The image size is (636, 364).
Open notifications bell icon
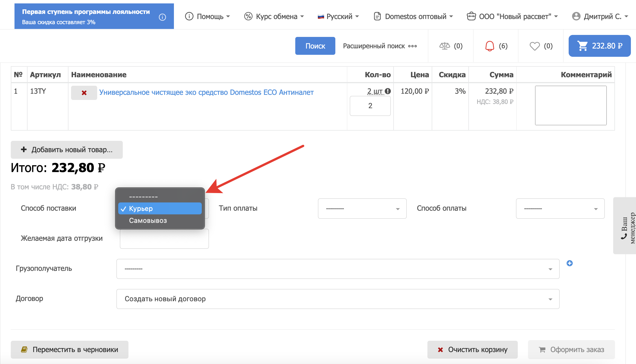click(x=490, y=46)
